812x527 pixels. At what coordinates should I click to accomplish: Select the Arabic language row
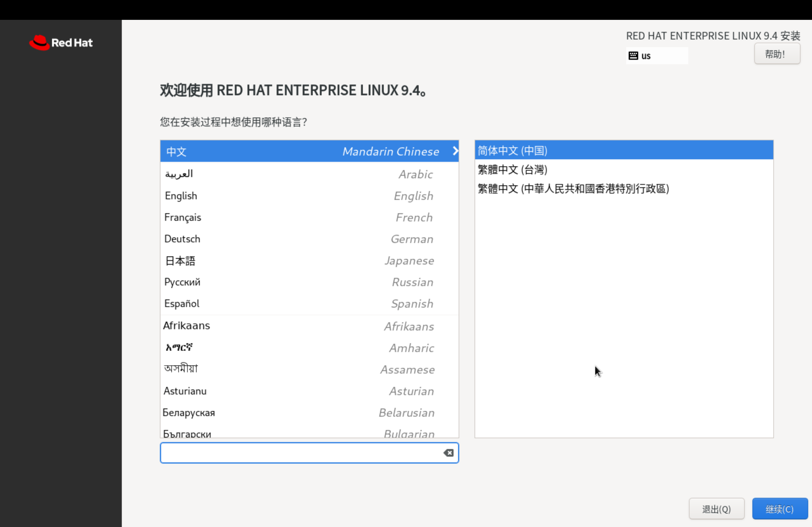pos(309,174)
